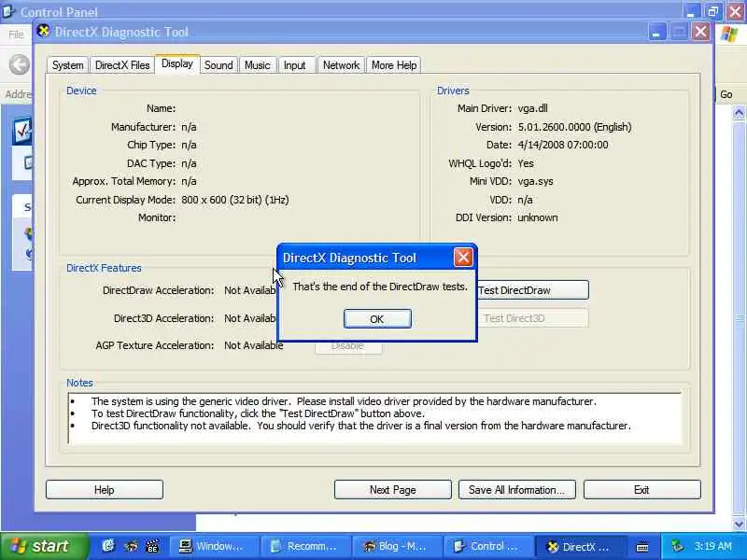The width and height of the screenshot is (747, 560).
Task: Select the Display tab
Action: [176, 63]
